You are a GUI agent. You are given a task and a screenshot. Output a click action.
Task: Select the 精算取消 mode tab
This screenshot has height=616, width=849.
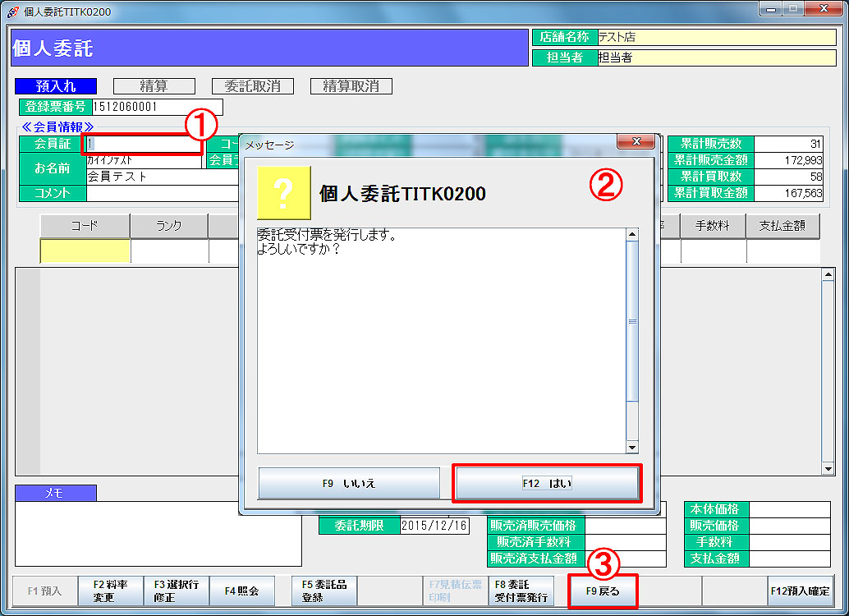pyautogui.click(x=351, y=86)
